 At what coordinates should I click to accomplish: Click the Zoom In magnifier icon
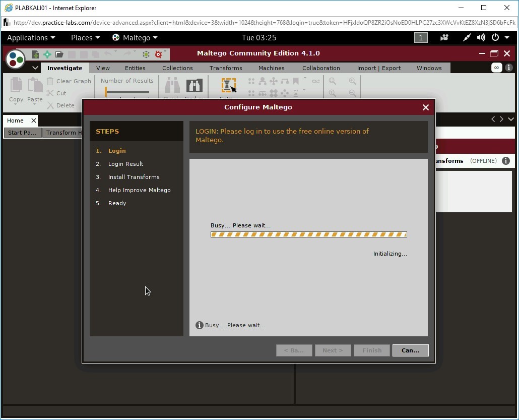coord(352,81)
